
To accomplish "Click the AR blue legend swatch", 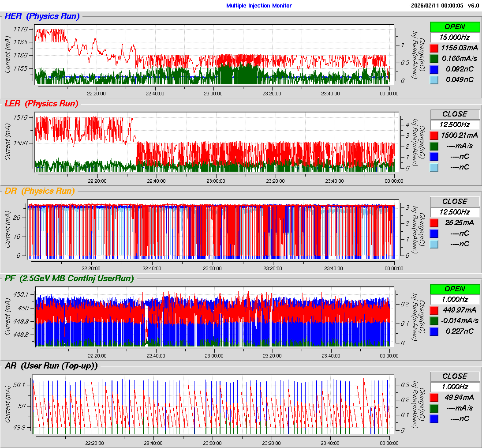I will click(434, 419).
